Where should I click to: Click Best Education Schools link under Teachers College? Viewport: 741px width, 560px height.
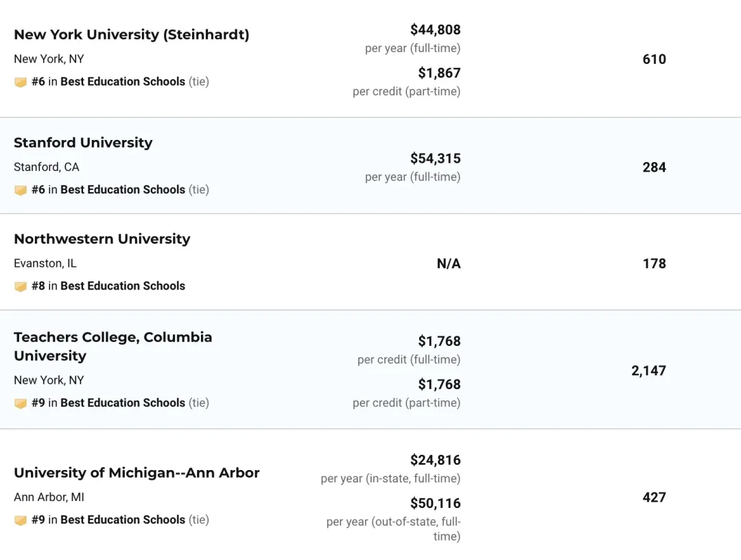point(123,403)
